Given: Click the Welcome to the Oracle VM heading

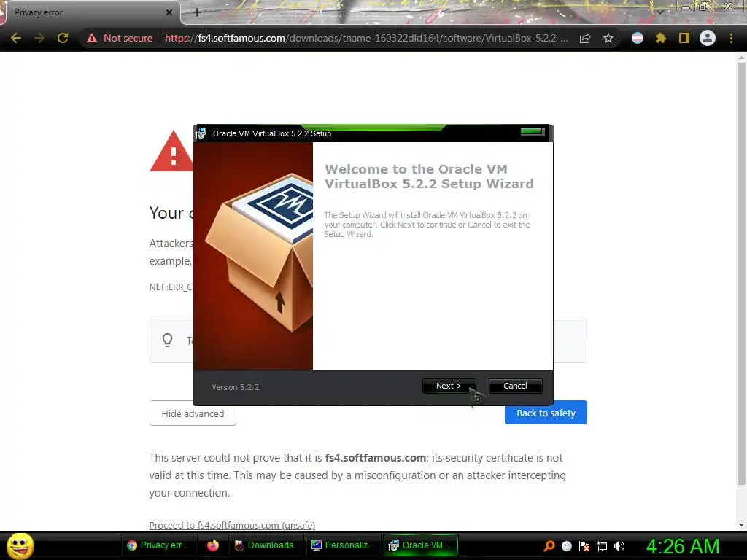Looking at the screenshot, I should click(429, 176).
